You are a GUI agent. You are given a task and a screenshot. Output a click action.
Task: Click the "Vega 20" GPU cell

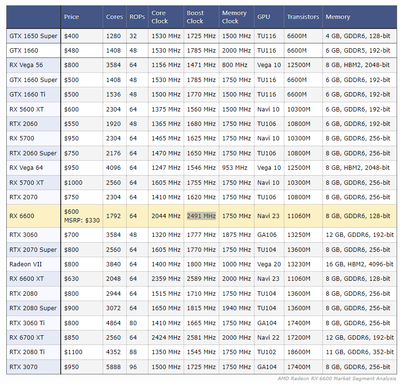(x=269, y=264)
